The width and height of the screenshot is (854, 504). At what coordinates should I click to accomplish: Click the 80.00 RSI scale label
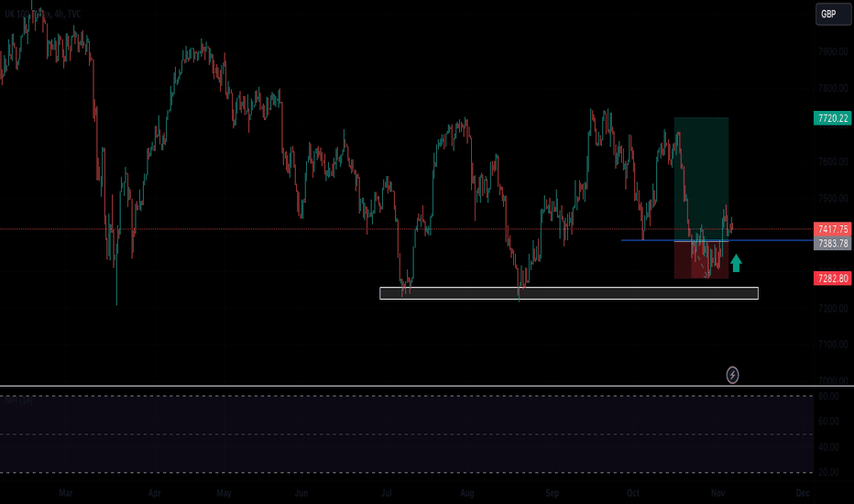pyautogui.click(x=828, y=396)
